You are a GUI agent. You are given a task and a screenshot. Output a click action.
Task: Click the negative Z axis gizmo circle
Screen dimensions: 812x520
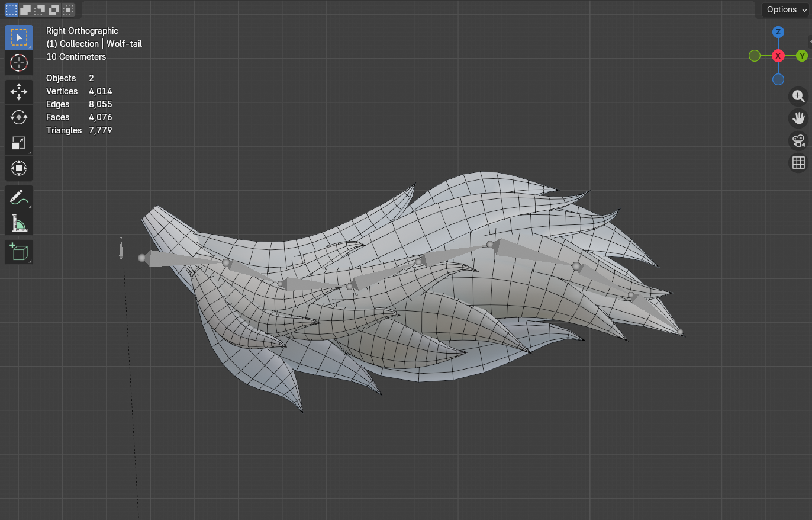[778, 79]
